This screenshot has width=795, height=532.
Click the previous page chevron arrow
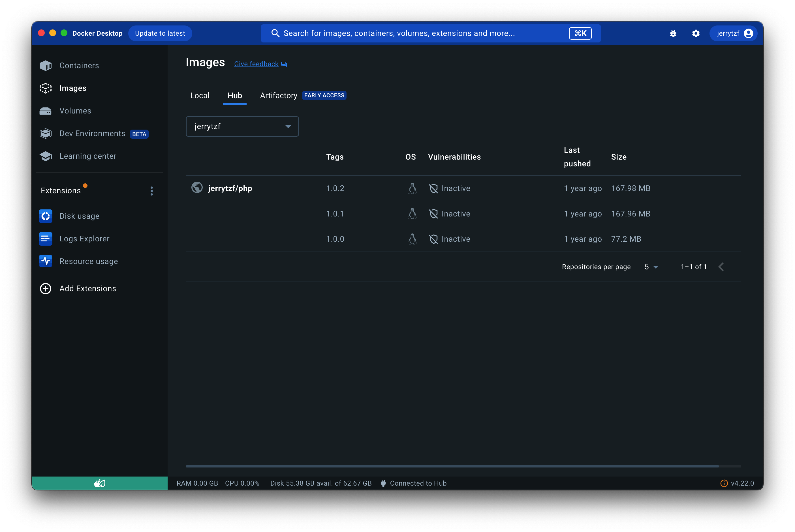click(x=721, y=267)
